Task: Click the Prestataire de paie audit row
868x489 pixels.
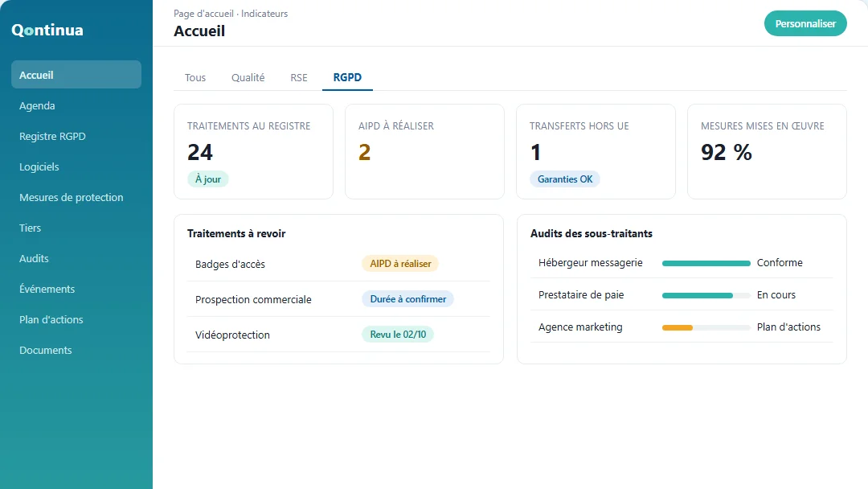Action: [x=682, y=294]
